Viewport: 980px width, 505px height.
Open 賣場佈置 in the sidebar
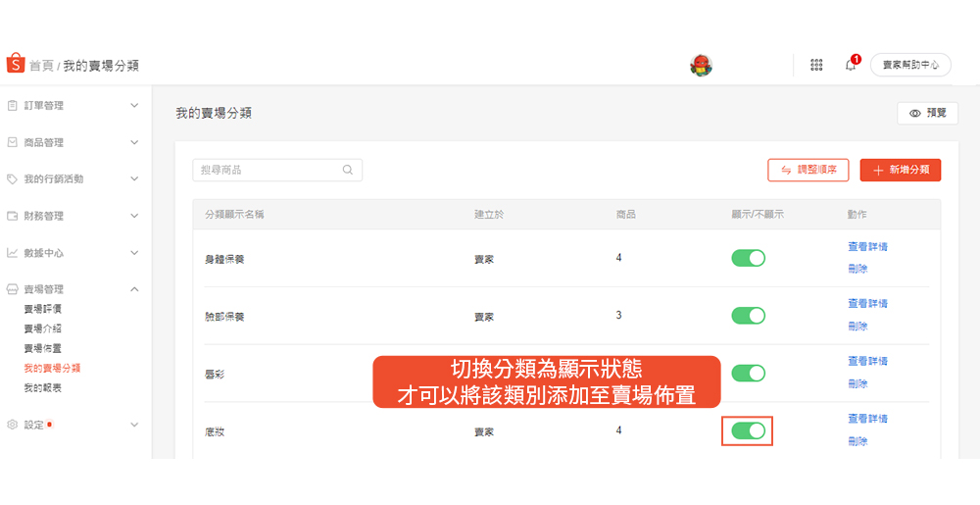(x=43, y=348)
